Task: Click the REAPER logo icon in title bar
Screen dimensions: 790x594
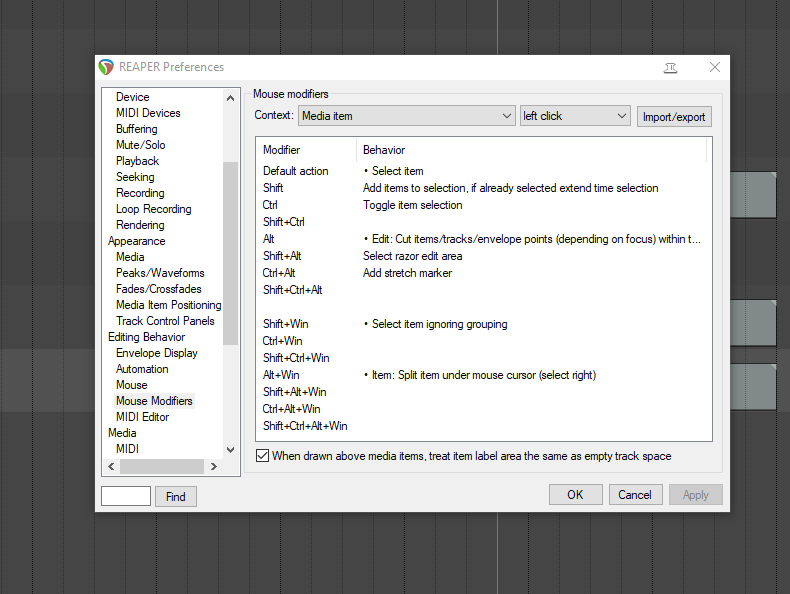Action: pos(106,67)
